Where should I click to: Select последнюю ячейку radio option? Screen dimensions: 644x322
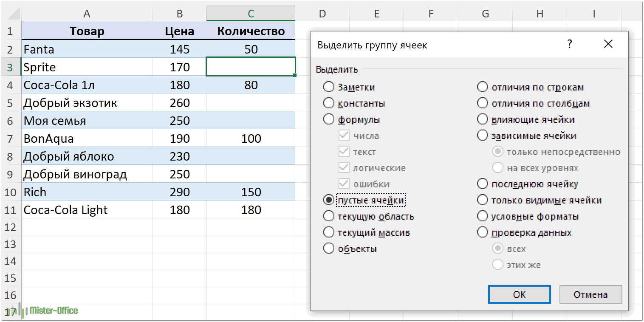tap(483, 184)
